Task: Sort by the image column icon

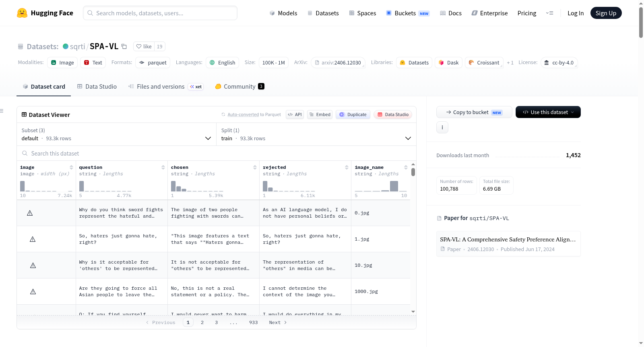Action: 71,167
